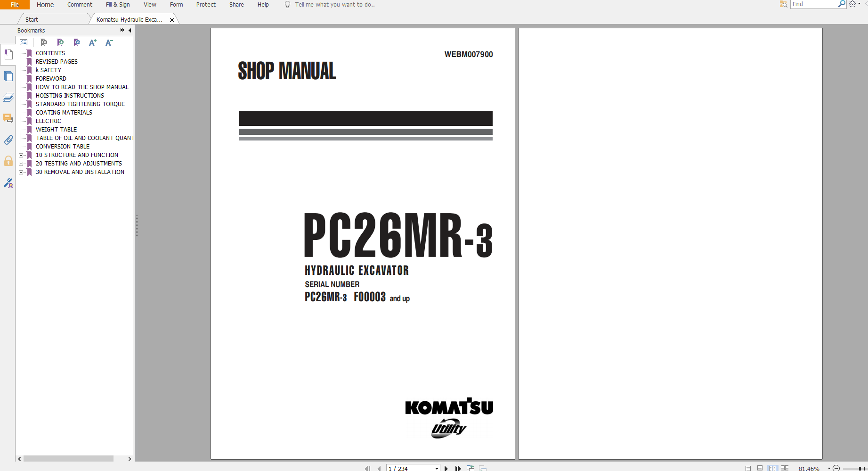The image size is (868, 471).
Task: Switch to the Start document tab
Action: pos(32,19)
